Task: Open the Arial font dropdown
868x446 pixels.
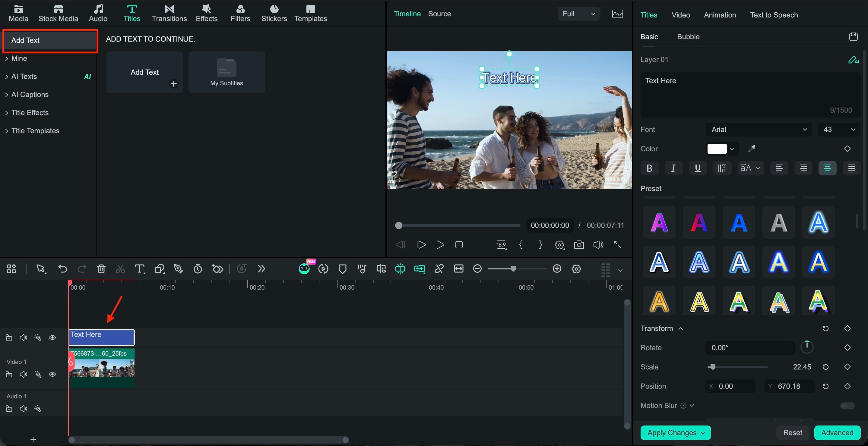Action: pyautogui.click(x=759, y=130)
